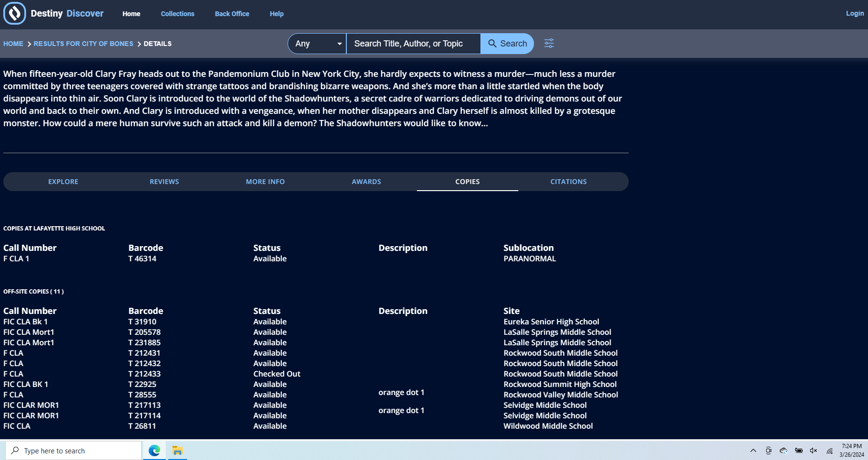Click the DETAILS breadcrumb text
The width and height of the screenshot is (868, 460).
(x=158, y=44)
